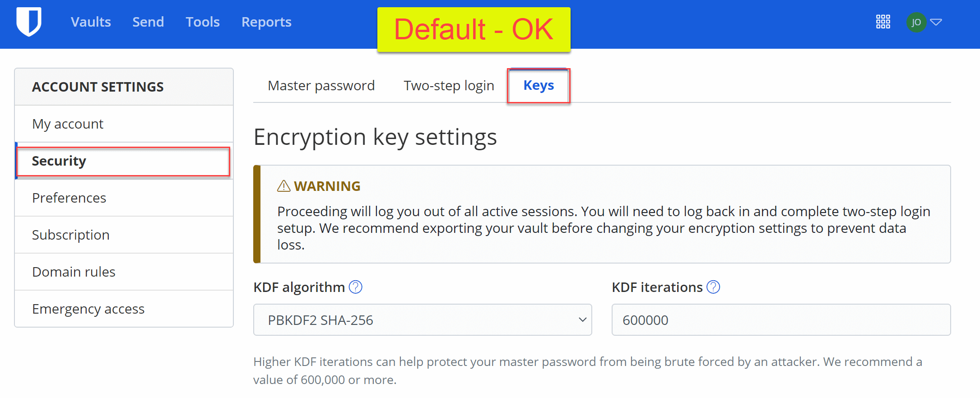
Task: Expand the account menu arrow
Action: (x=936, y=22)
